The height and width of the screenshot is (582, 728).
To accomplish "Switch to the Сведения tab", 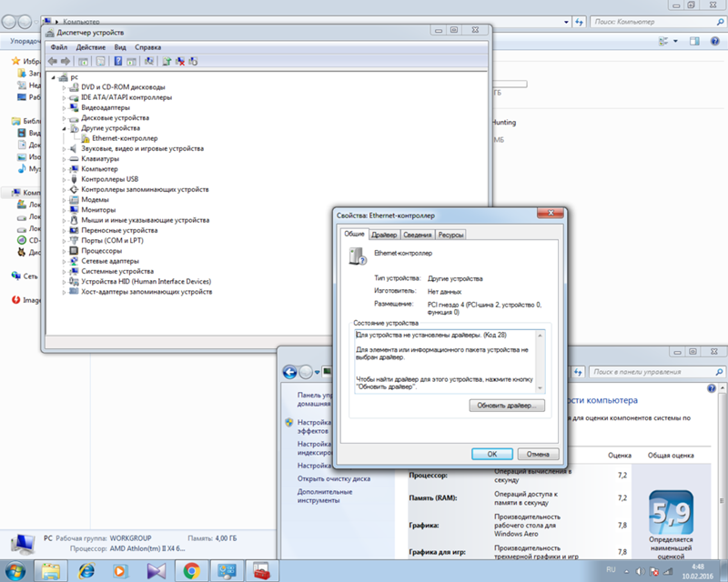I will click(417, 235).
